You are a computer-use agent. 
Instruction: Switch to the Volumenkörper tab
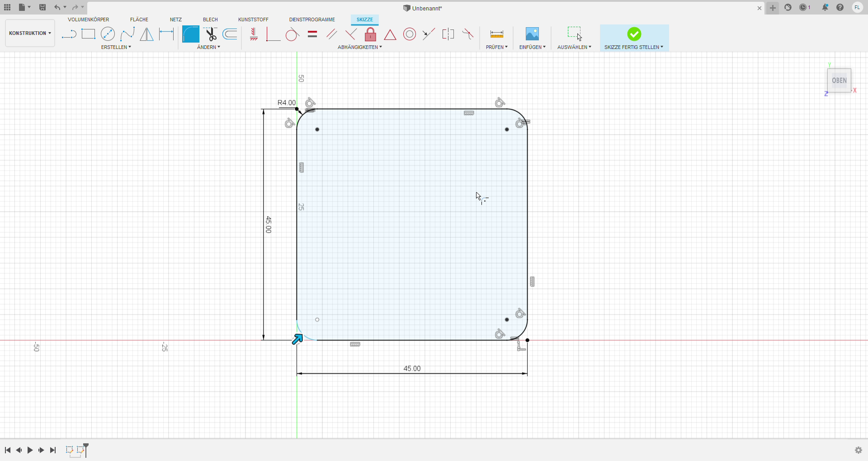[x=88, y=19]
